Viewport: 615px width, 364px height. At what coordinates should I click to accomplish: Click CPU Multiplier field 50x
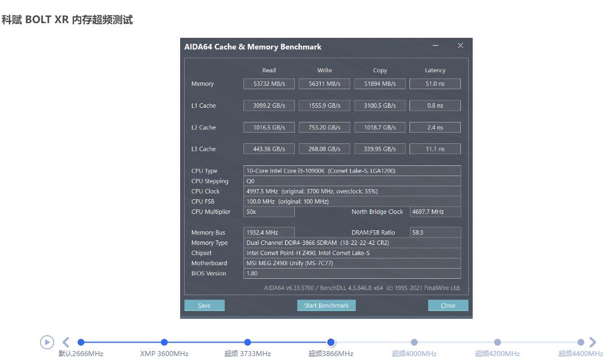[x=269, y=212]
